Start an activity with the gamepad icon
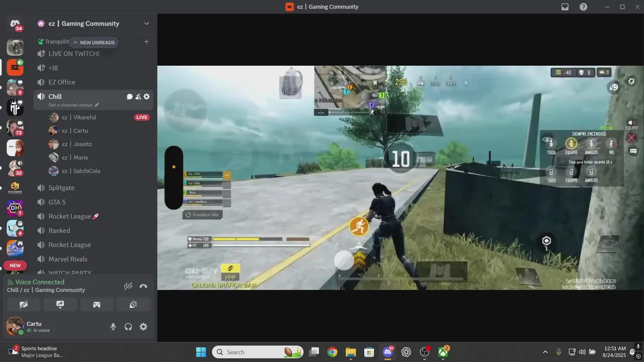The width and height of the screenshot is (644, 362). [97, 304]
